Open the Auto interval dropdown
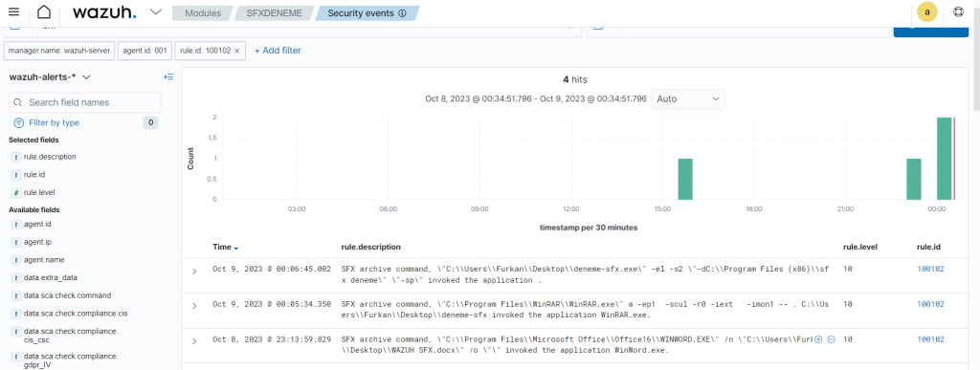 (x=688, y=98)
